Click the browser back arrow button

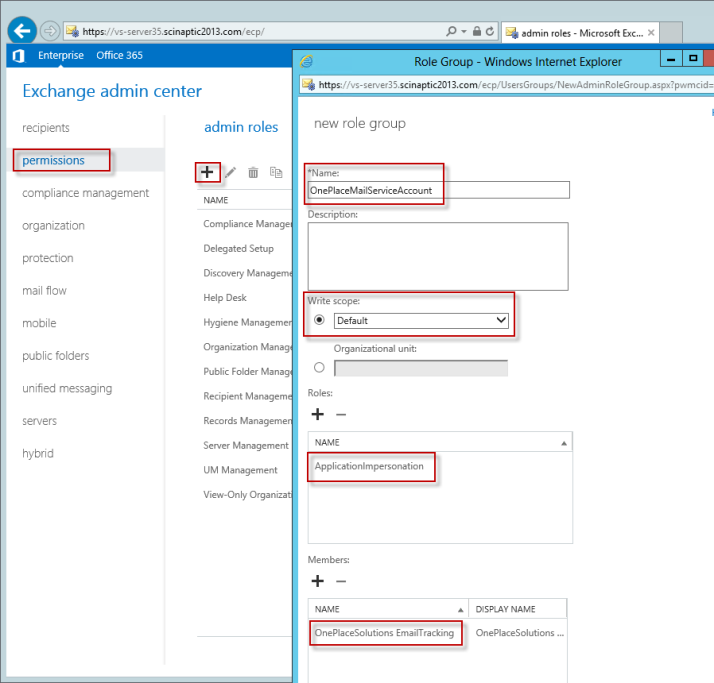22,31
